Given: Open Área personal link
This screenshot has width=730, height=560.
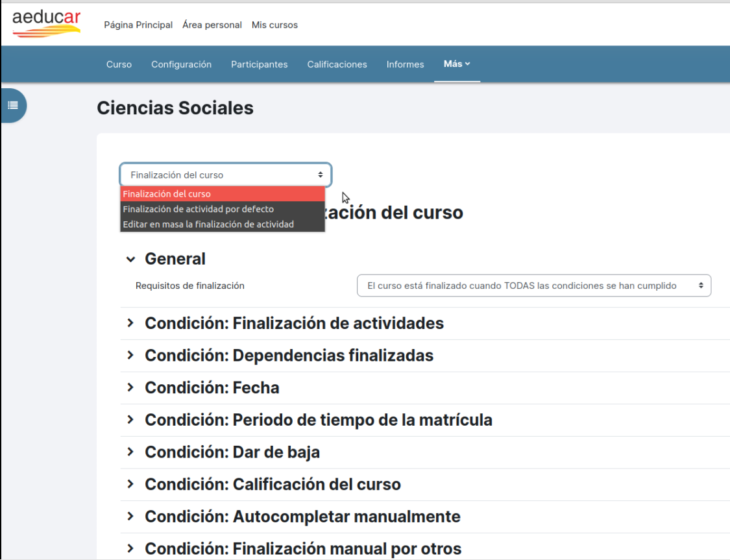Looking at the screenshot, I should coord(212,25).
